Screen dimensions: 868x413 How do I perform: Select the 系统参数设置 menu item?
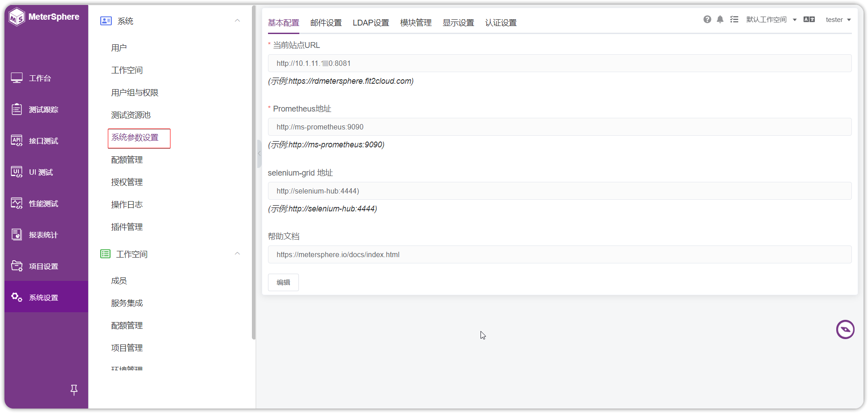coord(135,138)
